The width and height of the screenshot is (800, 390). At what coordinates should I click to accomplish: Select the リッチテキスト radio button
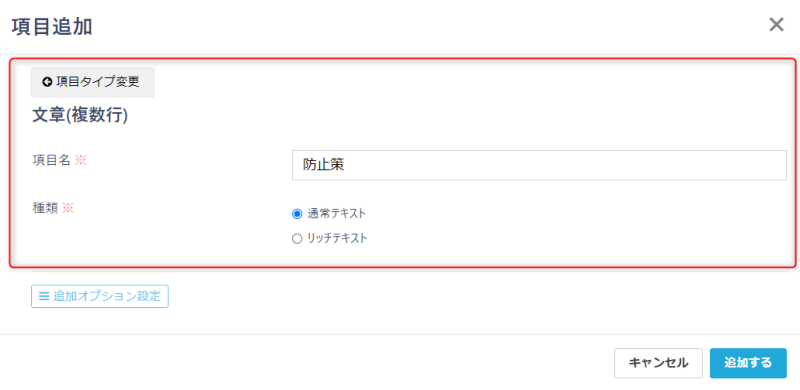(297, 238)
